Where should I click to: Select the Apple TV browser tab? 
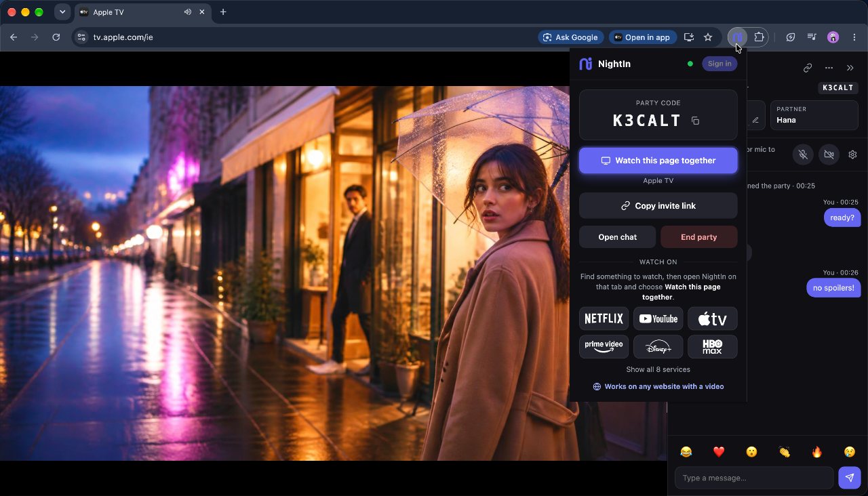pyautogui.click(x=142, y=12)
